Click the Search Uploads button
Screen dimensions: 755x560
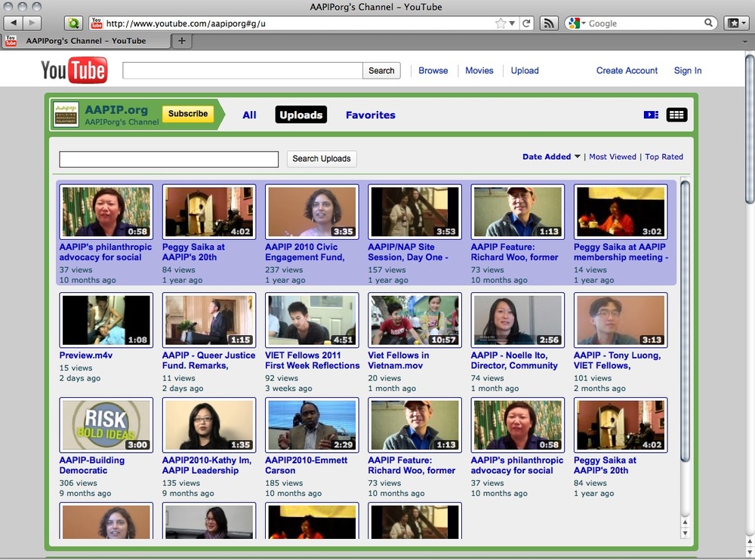(322, 158)
